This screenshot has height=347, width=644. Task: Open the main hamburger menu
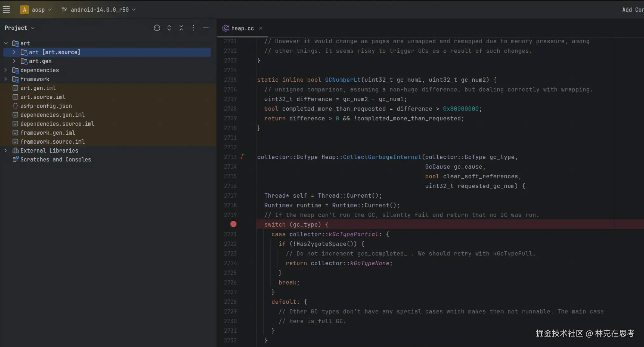tap(6, 10)
